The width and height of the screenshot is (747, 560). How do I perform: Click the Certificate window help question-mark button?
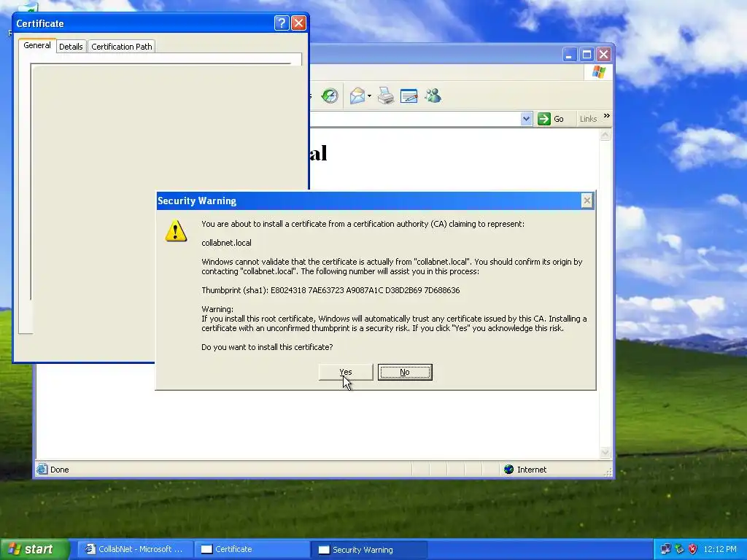pos(282,23)
